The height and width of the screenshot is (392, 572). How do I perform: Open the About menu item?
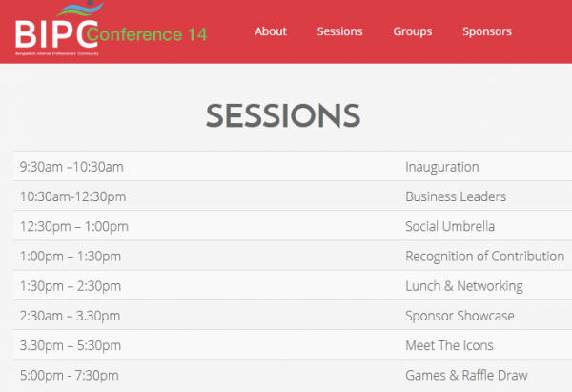click(271, 31)
